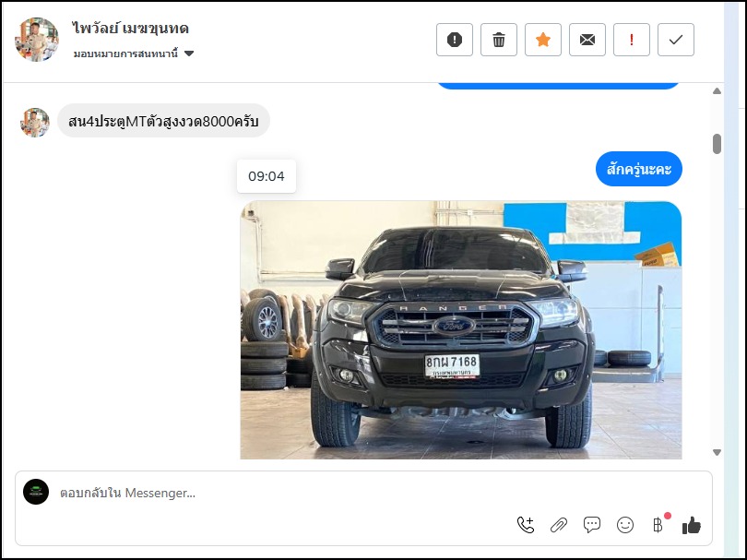Start a call with phone plus icon
747x560 pixels.
526,525
